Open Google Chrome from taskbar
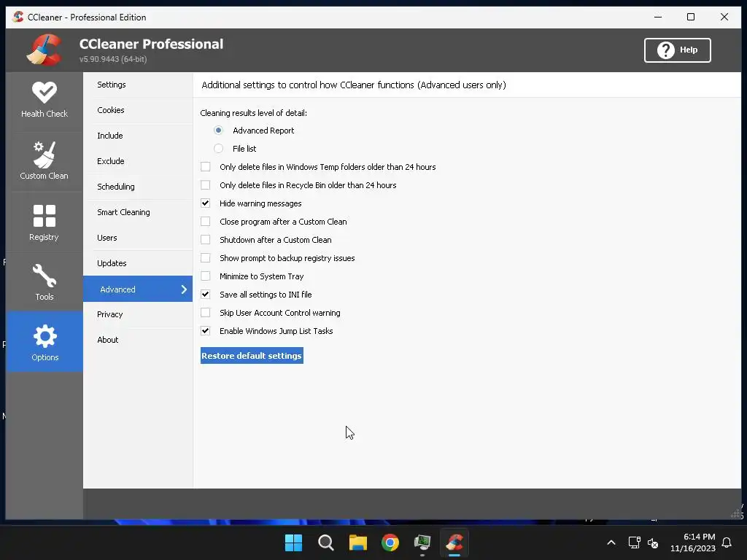Image resolution: width=747 pixels, height=560 pixels. tap(390, 542)
